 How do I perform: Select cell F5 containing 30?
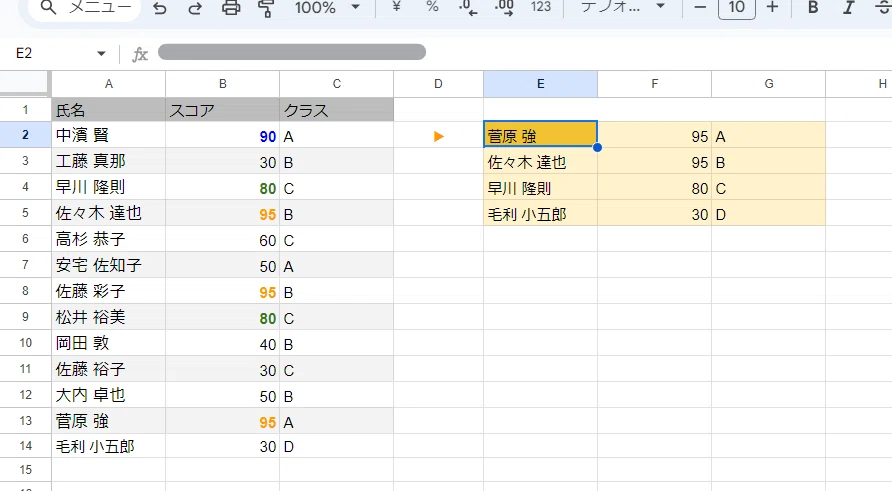click(x=654, y=213)
